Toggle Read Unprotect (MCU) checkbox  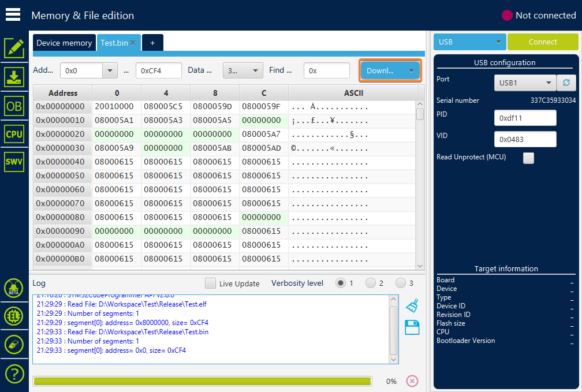528,158
